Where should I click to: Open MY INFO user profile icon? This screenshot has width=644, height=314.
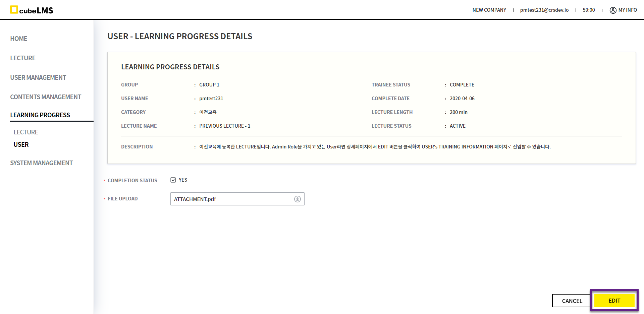click(x=613, y=10)
